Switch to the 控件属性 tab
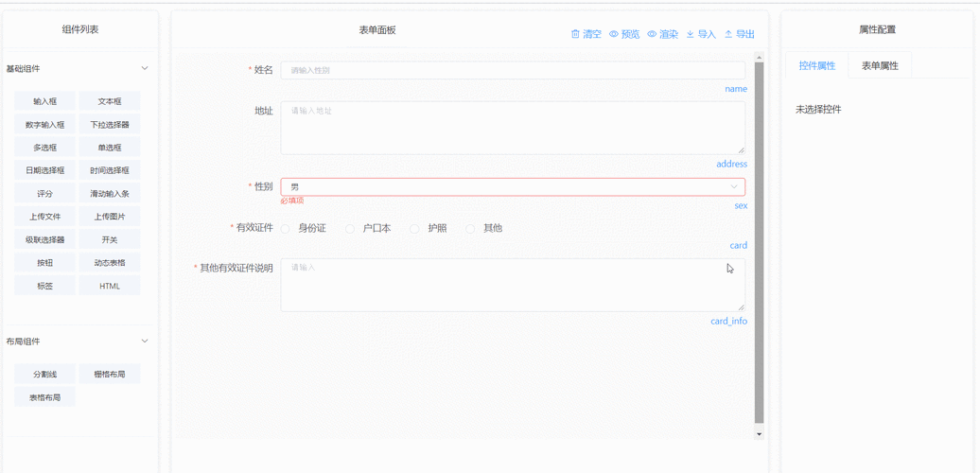980x473 pixels. pyautogui.click(x=816, y=66)
